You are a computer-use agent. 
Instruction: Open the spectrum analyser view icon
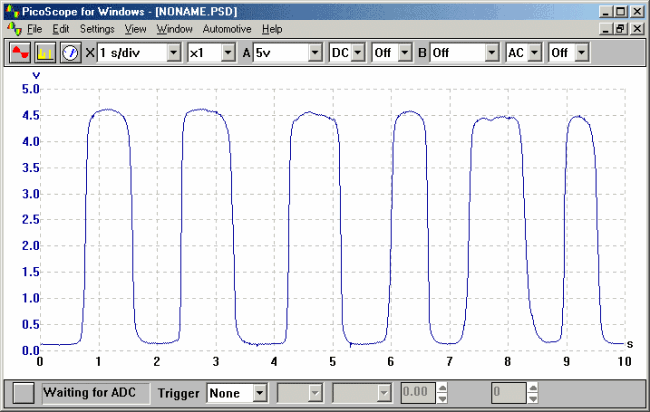(x=45, y=52)
